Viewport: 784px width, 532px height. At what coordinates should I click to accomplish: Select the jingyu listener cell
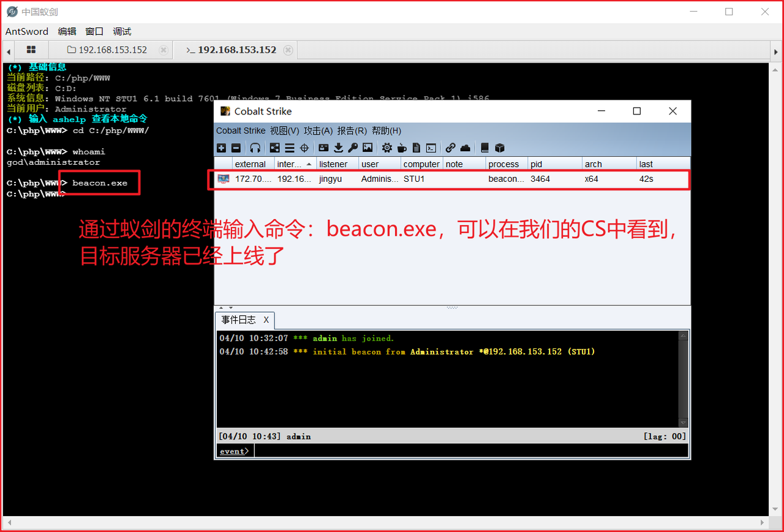pyautogui.click(x=337, y=179)
